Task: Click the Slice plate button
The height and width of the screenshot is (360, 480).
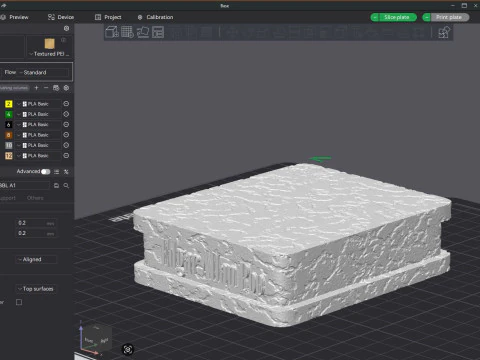Action: [398, 17]
